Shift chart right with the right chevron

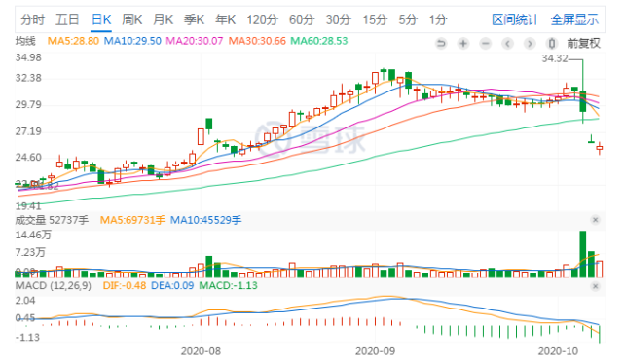click(530, 43)
